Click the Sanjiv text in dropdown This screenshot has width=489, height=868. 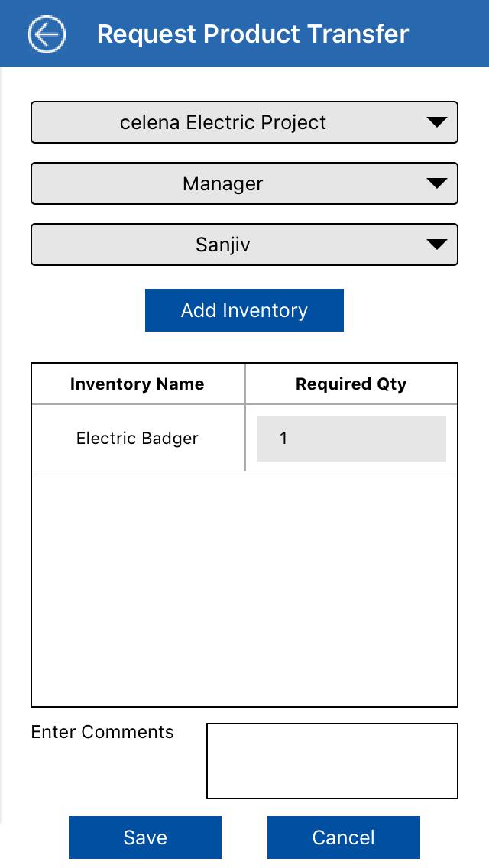tap(223, 245)
